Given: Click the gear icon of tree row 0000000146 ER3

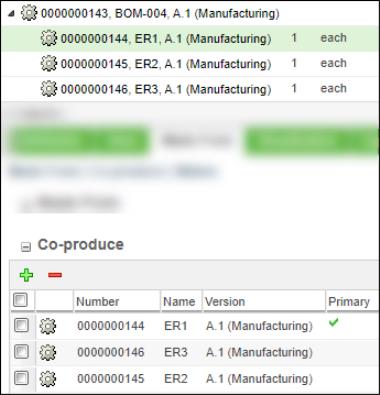Looking at the screenshot, I should click(x=49, y=89).
